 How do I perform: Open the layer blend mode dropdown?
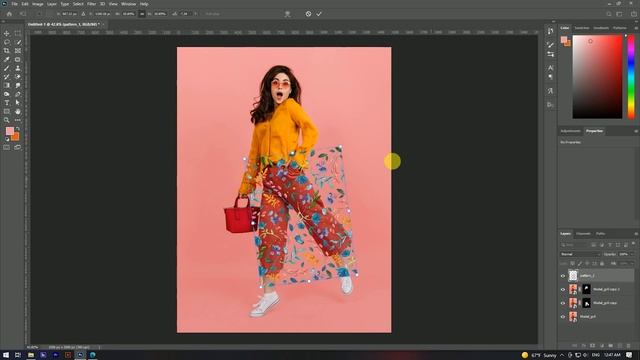(580, 254)
